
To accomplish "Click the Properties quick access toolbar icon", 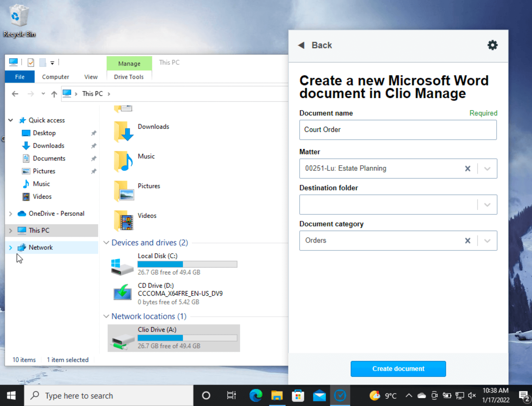I will (x=31, y=63).
